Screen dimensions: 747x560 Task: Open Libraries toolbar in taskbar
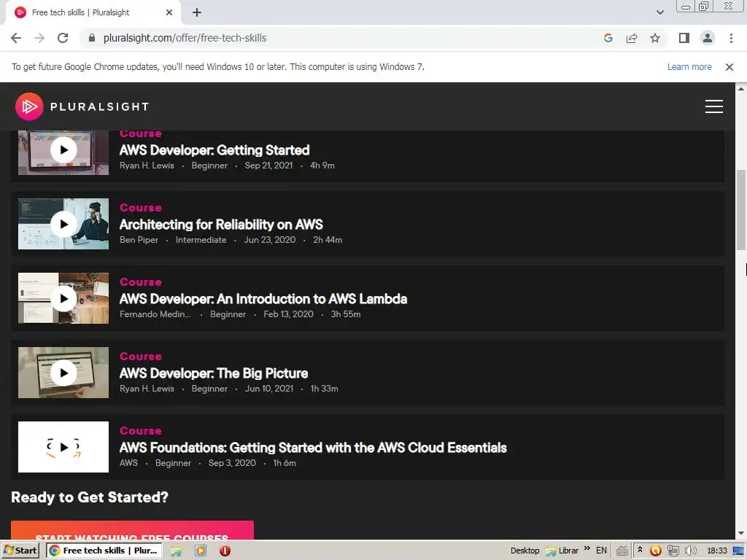point(562,551)
